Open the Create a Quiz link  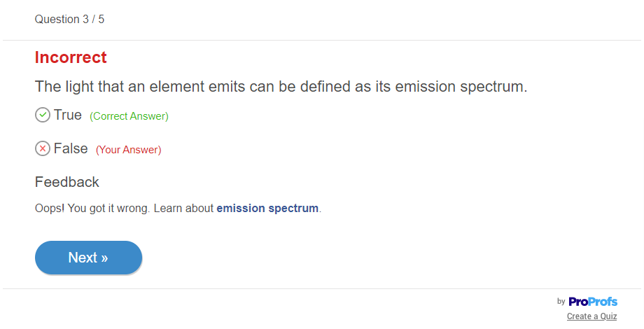(591, 316)
